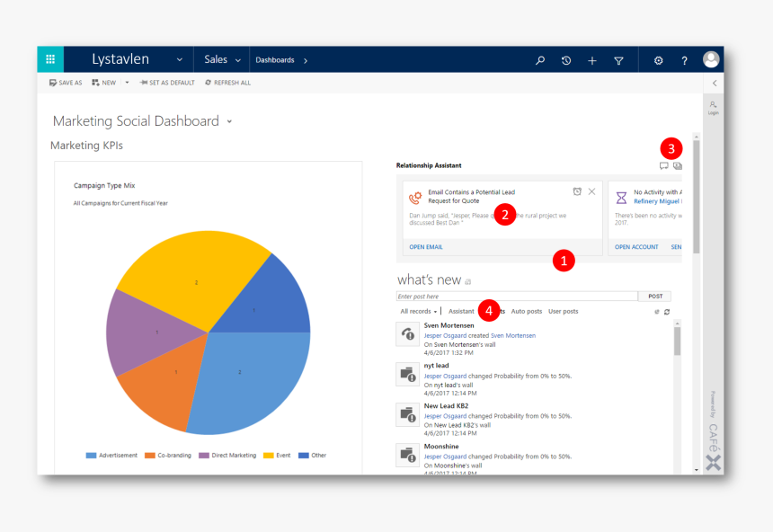Click the small icon left of feed refresh
This screenshot has height=532, width=773.
pos(657,312)
